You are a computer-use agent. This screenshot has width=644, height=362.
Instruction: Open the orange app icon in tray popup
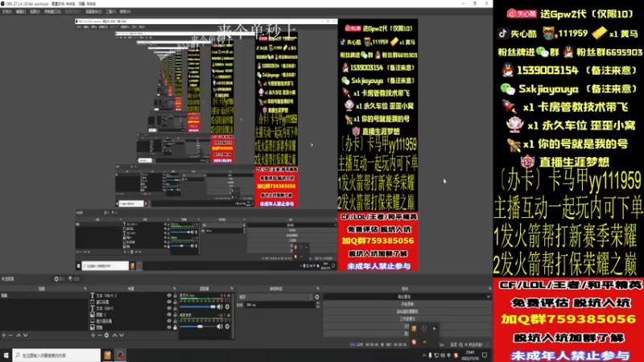coord(414,329)
